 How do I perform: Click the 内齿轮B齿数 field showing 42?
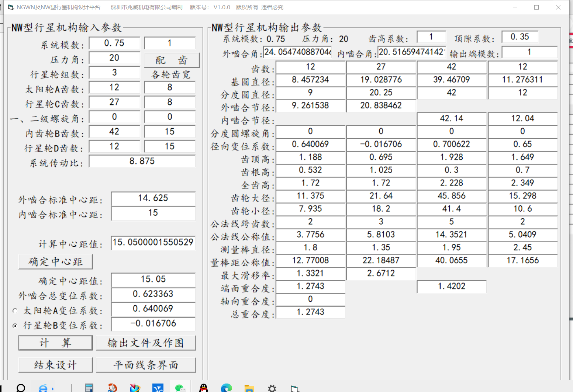[114, 132]
